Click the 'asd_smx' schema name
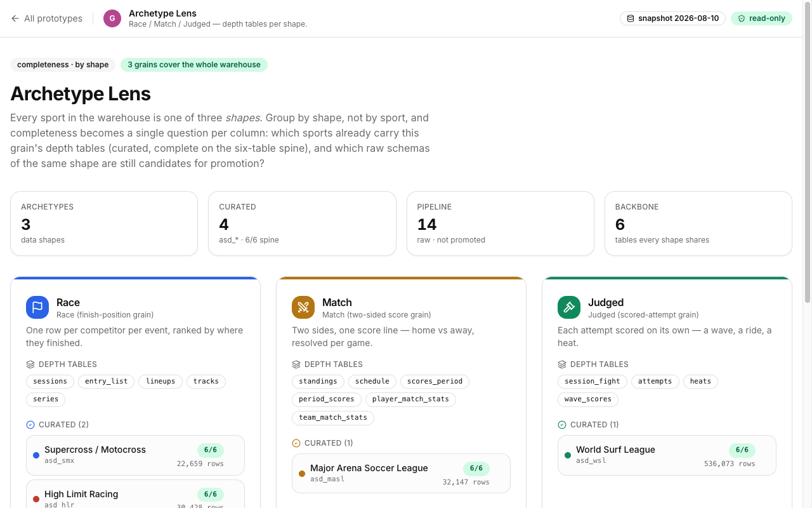Screen dimensions: 812x508 tap(60, 461)
